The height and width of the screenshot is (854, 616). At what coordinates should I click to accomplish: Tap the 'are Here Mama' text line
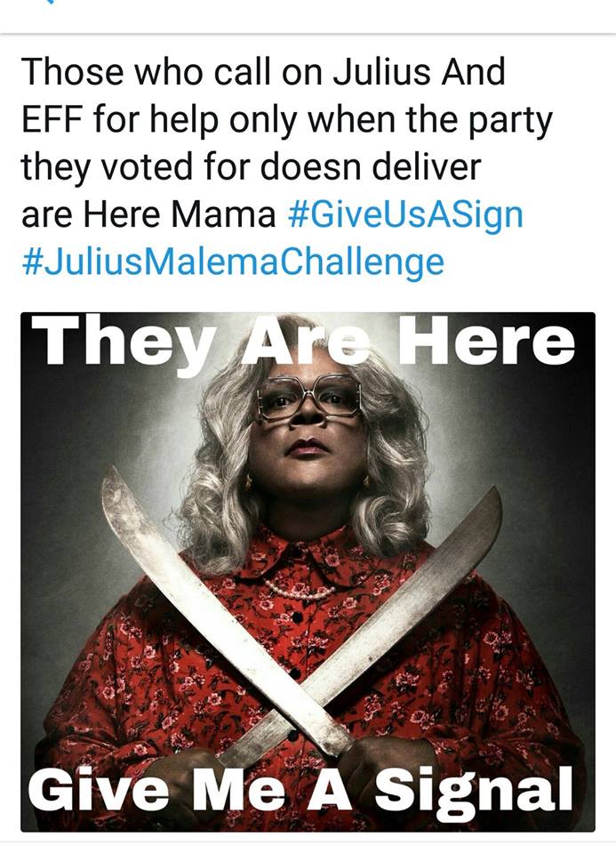(148, 214)
